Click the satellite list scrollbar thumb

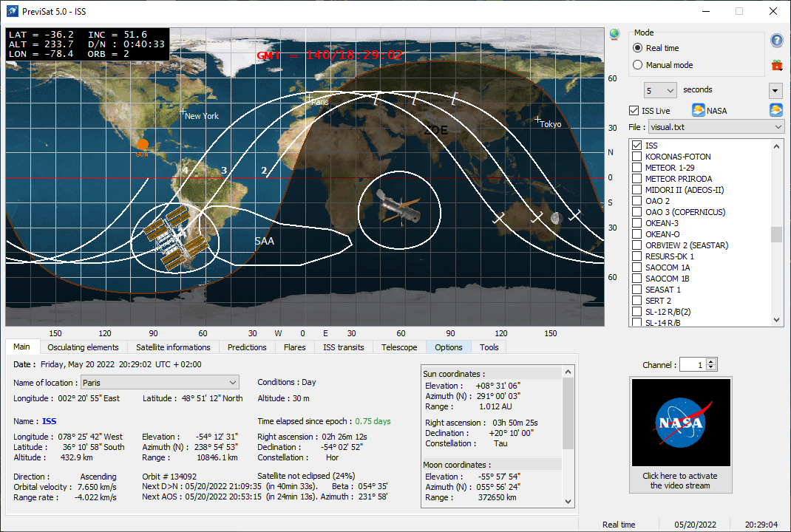[x=776, y=234]
